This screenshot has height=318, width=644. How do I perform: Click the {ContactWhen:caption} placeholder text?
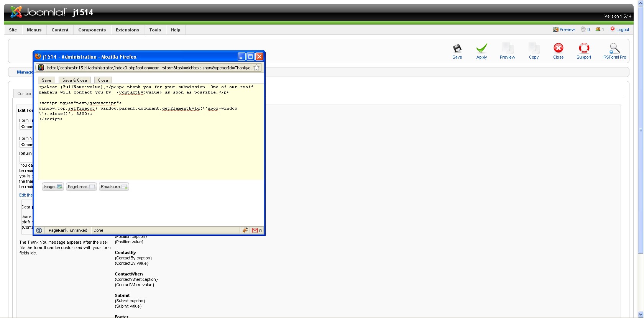tap(136, 279)
